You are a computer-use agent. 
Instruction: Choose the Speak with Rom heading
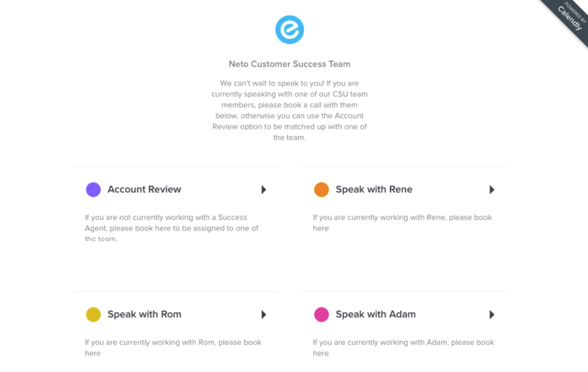(x=144, y=315)
